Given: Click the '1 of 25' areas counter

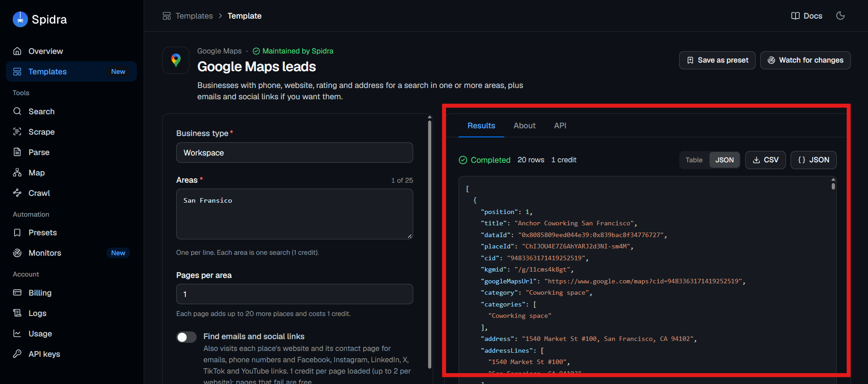Looking at the screenshot, I should pos(402,180).
